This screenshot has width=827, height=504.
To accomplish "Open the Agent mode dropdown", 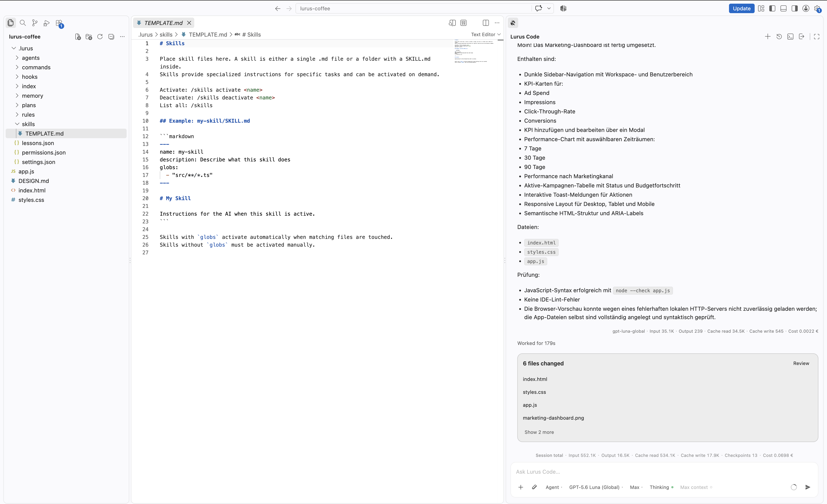I will [x=553, y=487].
